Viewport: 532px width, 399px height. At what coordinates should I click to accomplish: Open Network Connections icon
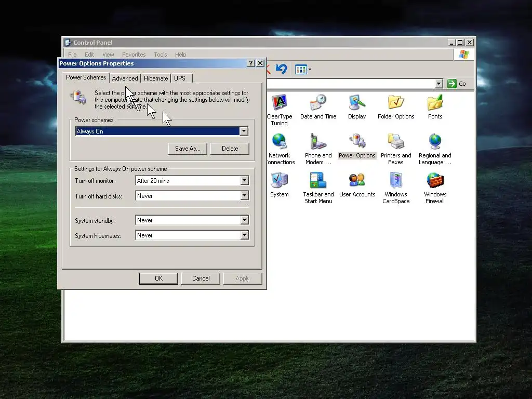pyautogui.click(x=280, y=141)
